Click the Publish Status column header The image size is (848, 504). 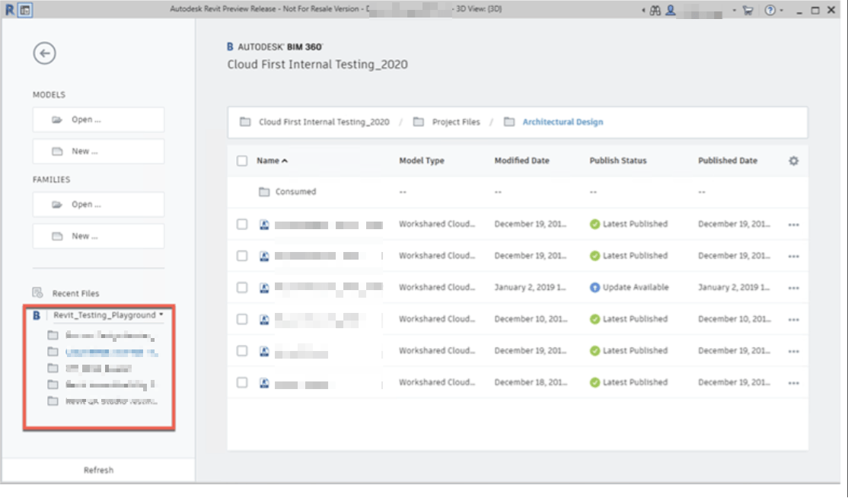tap(617, 161)
